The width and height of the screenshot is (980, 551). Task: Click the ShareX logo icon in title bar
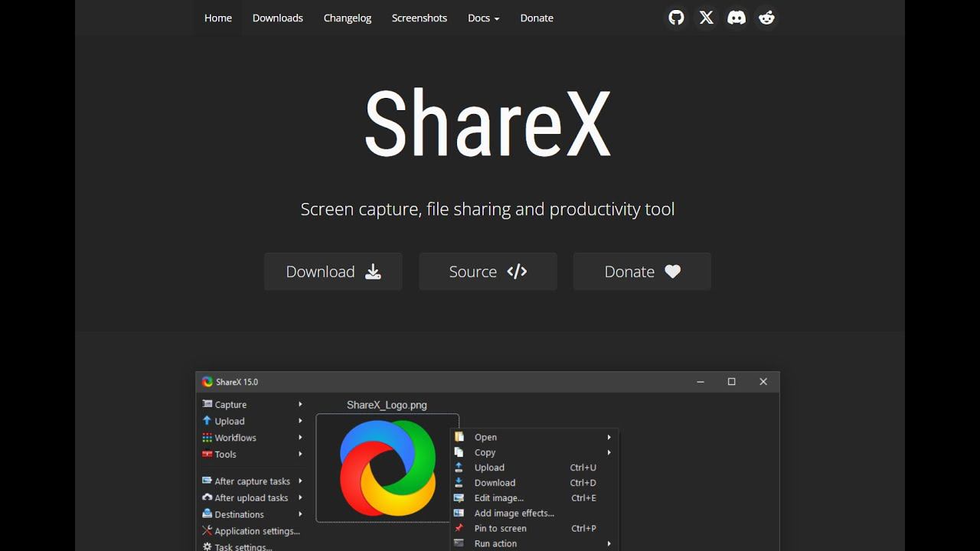207,382
